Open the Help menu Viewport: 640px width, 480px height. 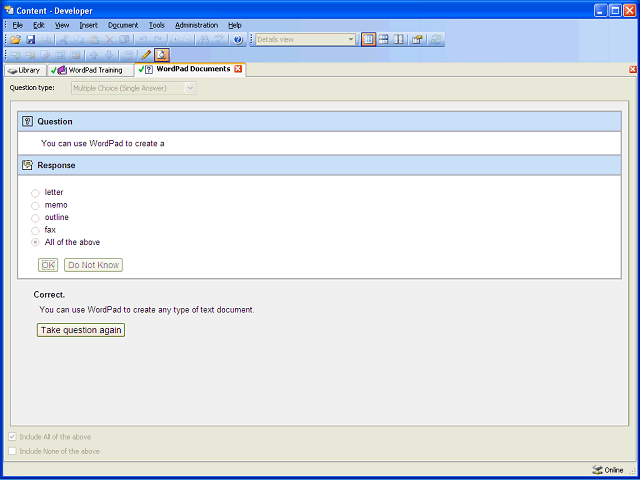tap(235, 25)
